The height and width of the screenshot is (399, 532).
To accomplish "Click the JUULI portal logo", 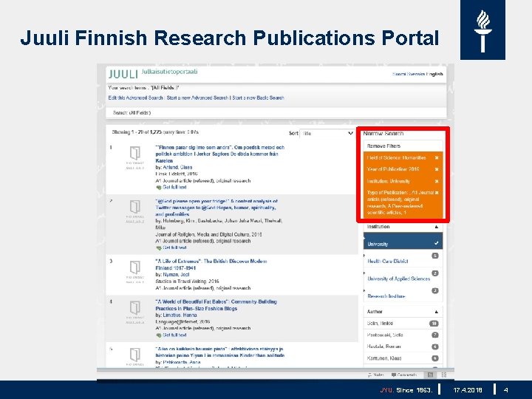I will (x=123, y=74).
